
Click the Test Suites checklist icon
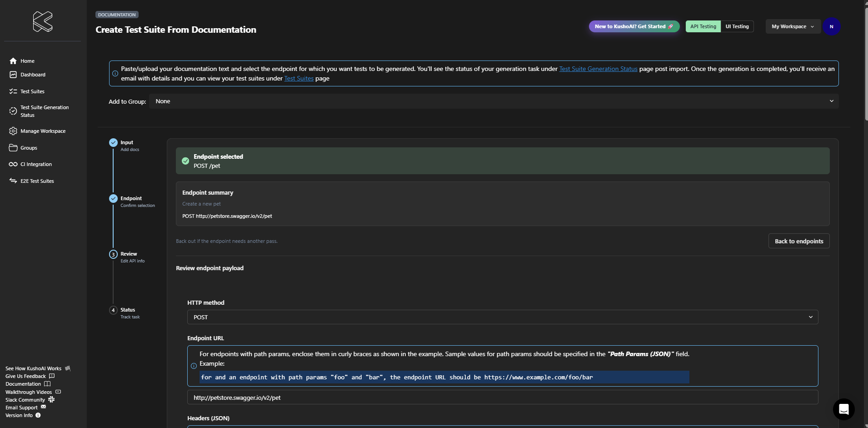click(x=13, y=91)
